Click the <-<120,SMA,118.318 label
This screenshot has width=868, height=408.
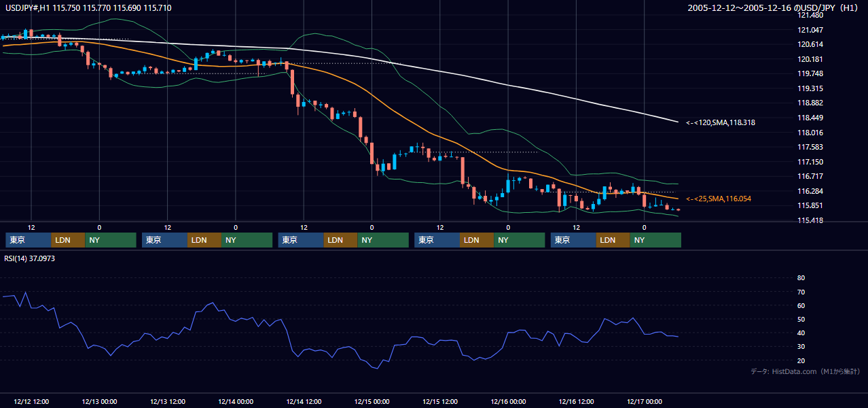click(721, 123)
